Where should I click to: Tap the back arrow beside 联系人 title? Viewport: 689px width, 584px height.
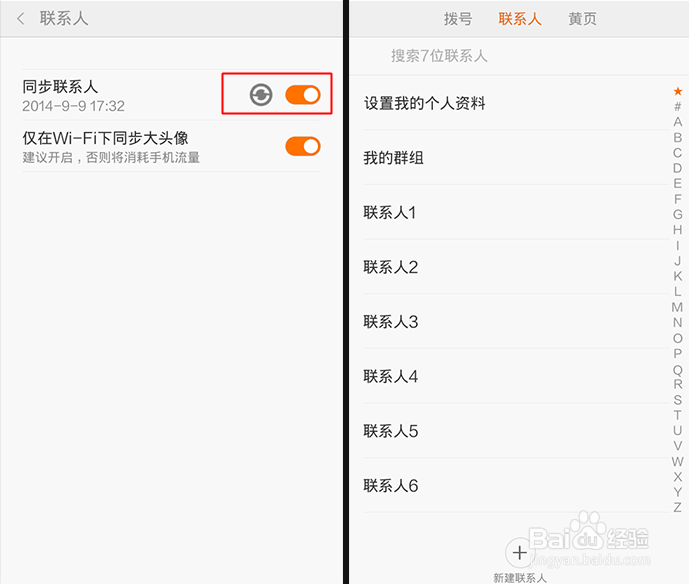[20, 19]
